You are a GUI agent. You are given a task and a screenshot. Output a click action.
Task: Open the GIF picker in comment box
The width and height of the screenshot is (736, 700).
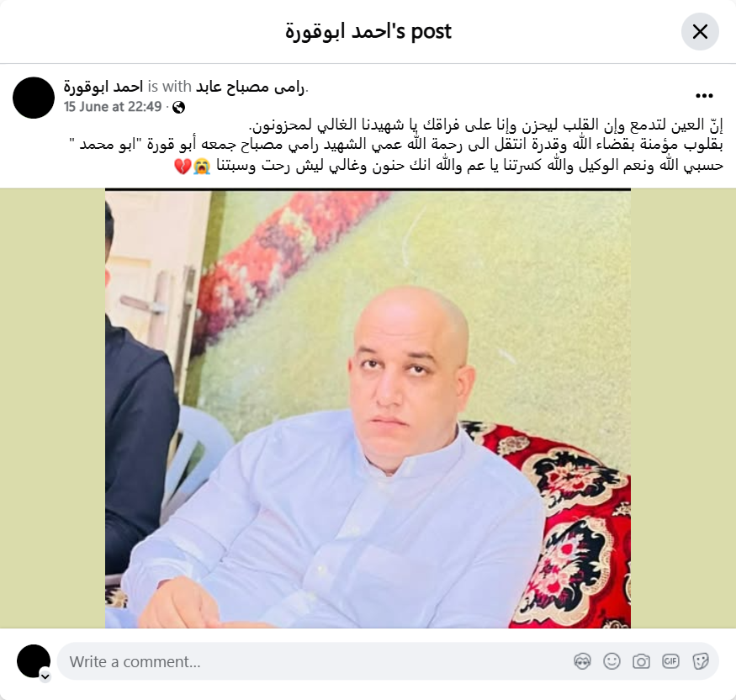[x=670, y=661]
